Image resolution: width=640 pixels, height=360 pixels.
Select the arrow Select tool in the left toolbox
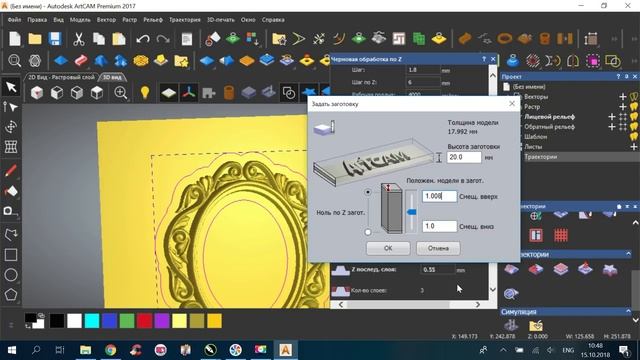tap(11, 87)
